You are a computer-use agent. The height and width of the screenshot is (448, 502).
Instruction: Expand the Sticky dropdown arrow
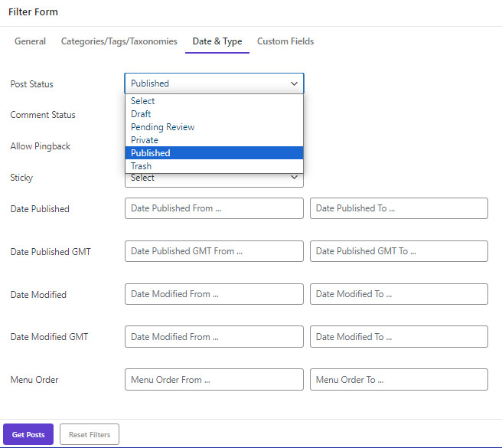(x=294, y=177)
